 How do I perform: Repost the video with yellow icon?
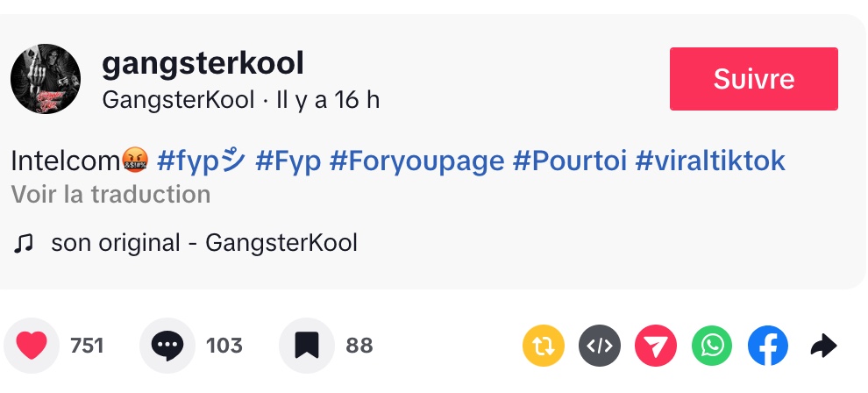click(x=544, y=347)
